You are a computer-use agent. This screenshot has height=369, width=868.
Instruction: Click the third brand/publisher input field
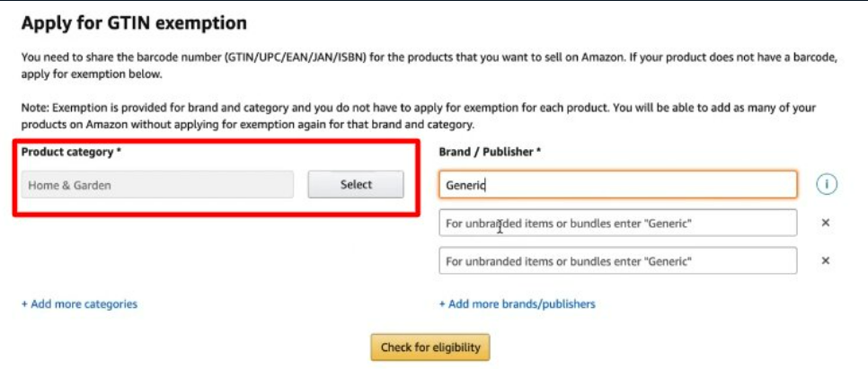point(617,260)
